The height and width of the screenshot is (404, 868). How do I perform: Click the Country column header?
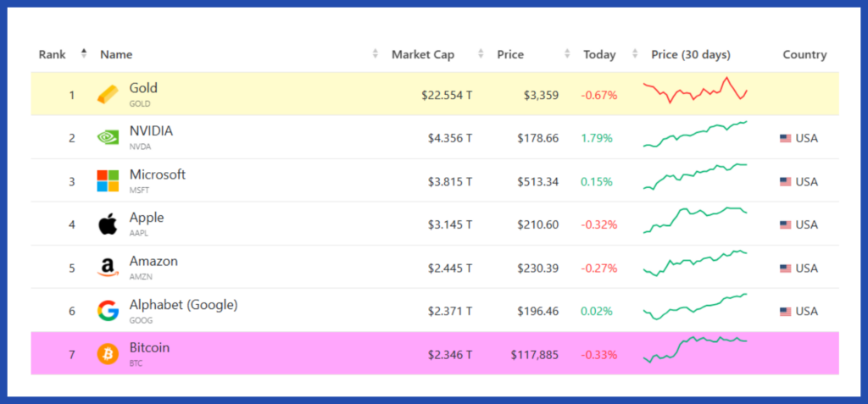coord(804,54)
